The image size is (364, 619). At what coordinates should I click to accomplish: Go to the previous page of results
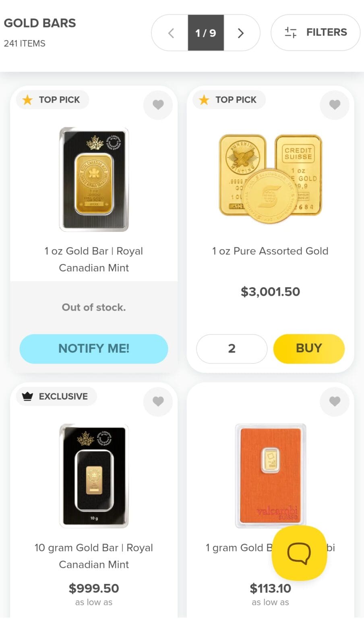pyautogui.click(x=170, y=33)
